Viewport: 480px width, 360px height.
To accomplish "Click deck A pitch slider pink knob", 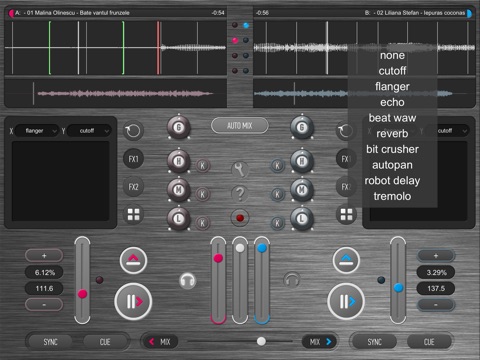I will (x=82, y=294).
